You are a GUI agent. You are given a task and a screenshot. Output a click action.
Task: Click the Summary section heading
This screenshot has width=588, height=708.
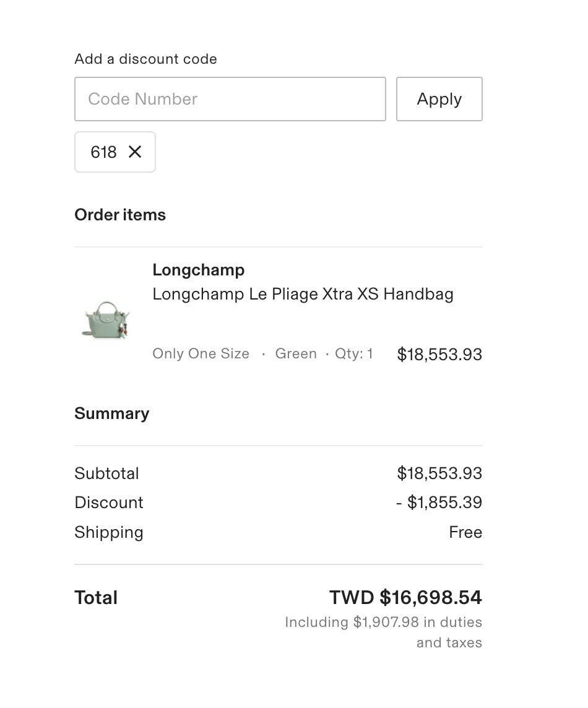coord(111,413)
